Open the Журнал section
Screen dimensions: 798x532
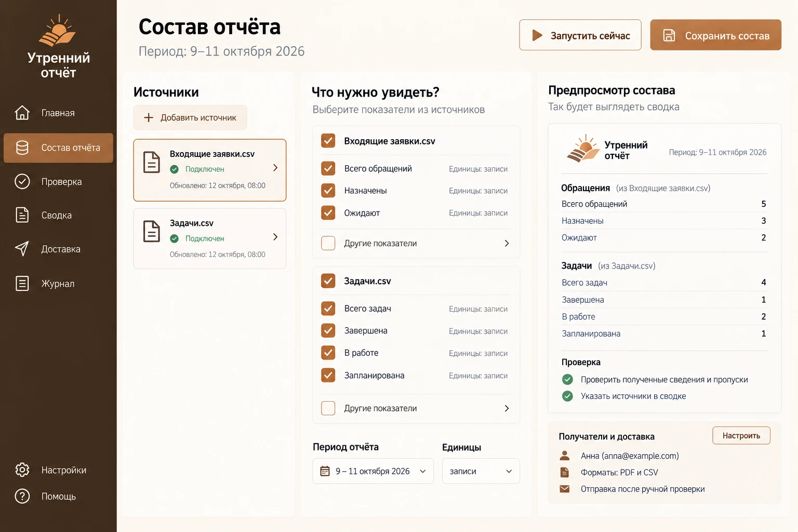58,283
